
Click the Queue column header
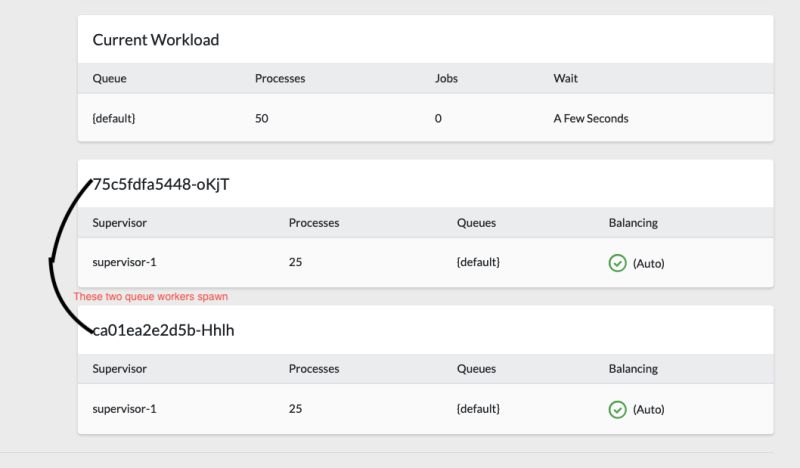click(109, 79)
